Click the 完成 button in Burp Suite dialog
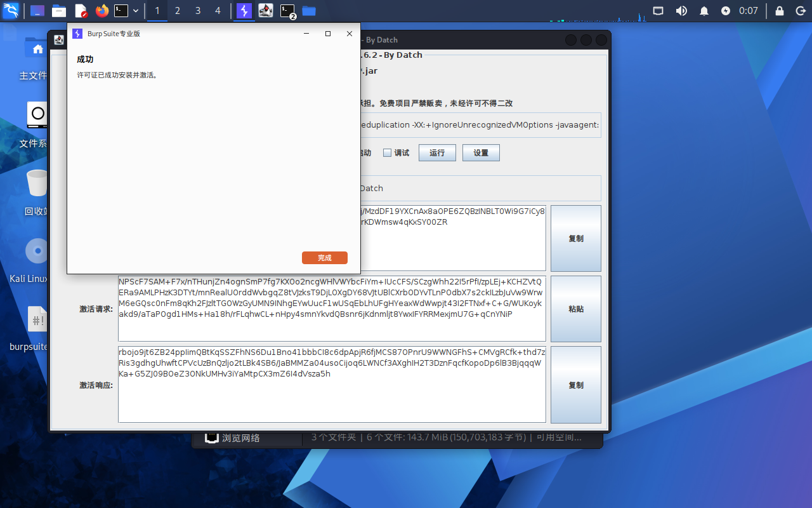 click(325, 258)
